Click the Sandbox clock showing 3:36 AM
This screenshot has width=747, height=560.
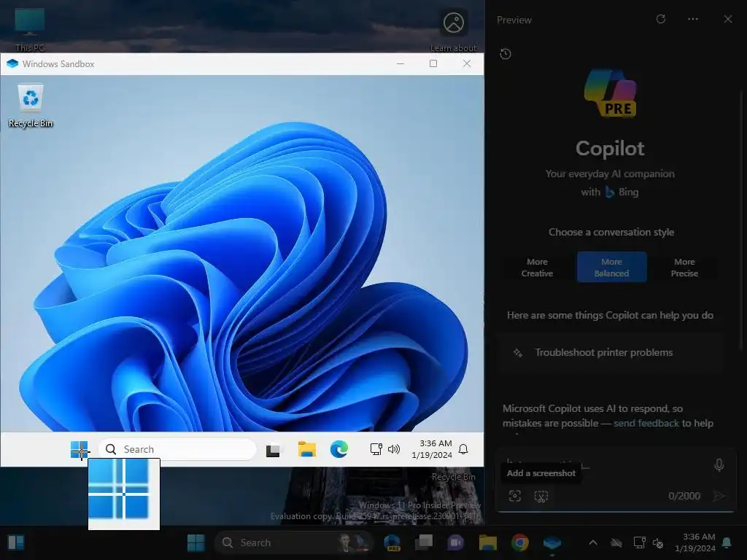click(x=432, y=449)
